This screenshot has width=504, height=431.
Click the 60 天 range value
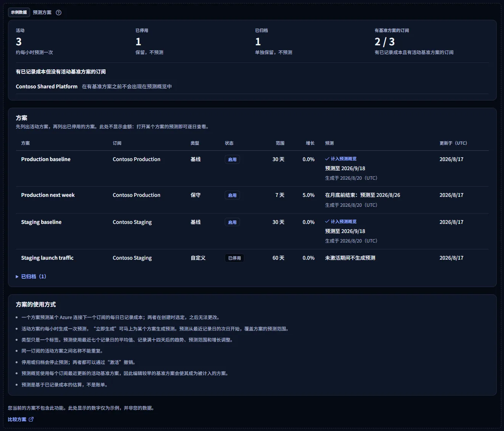click(x=278, y=258)
